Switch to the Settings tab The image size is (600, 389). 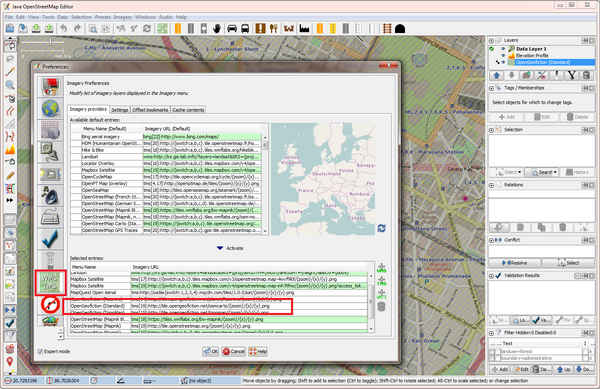click(x=119, y=110)
